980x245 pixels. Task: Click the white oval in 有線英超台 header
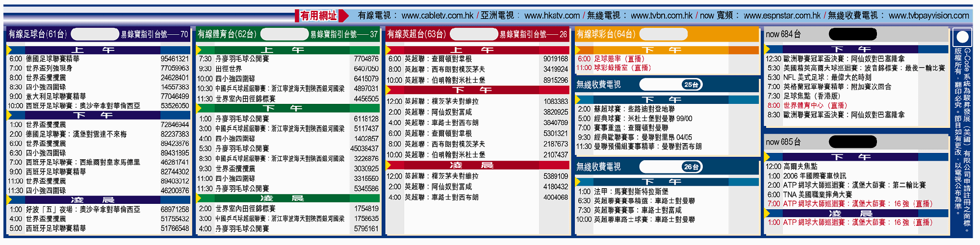474,34
